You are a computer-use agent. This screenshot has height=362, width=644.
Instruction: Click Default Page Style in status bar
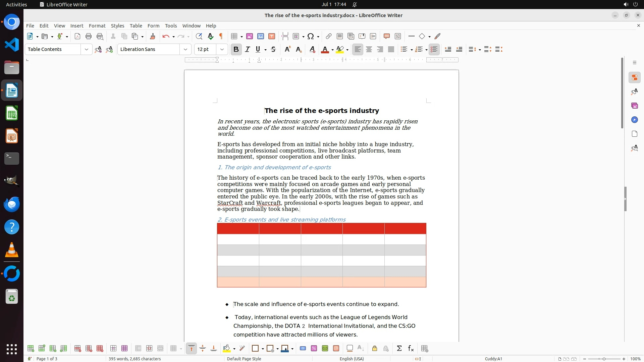pyautogui.click(x=244, y=359)
